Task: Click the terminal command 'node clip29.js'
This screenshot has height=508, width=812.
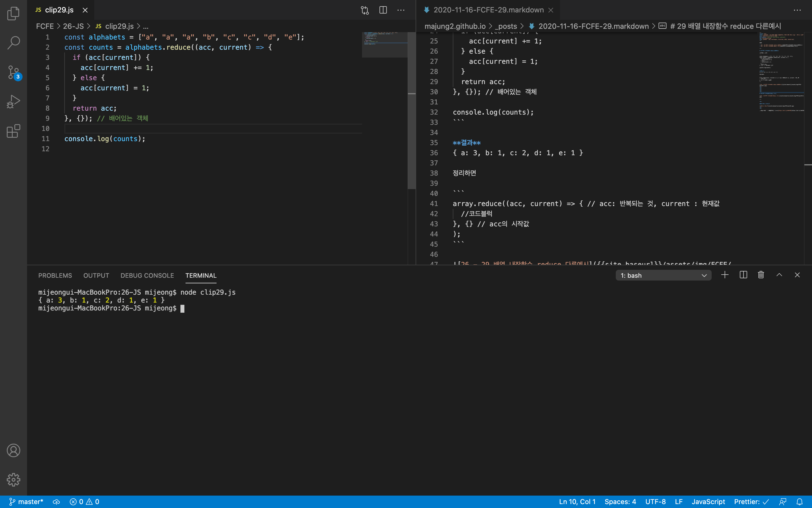Action: (x=208, y=292)
